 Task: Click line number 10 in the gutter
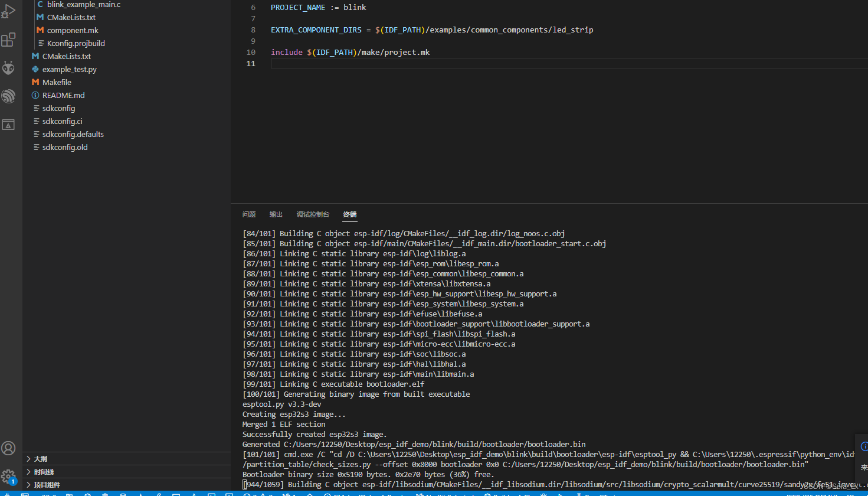coord(251,53)
